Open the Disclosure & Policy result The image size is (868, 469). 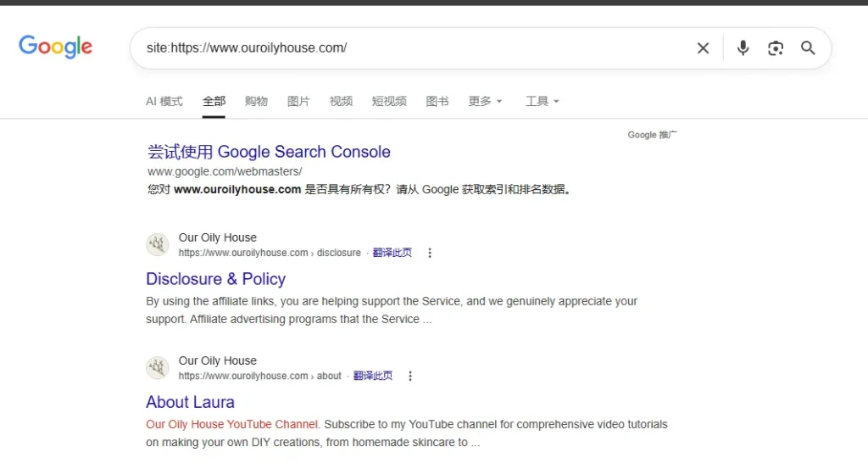coord(216,279)
